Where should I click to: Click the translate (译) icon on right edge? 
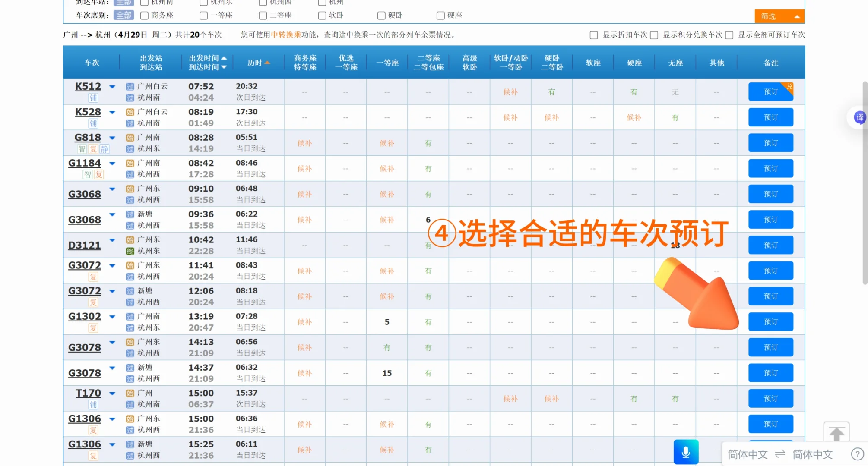(x=860, y=117)
